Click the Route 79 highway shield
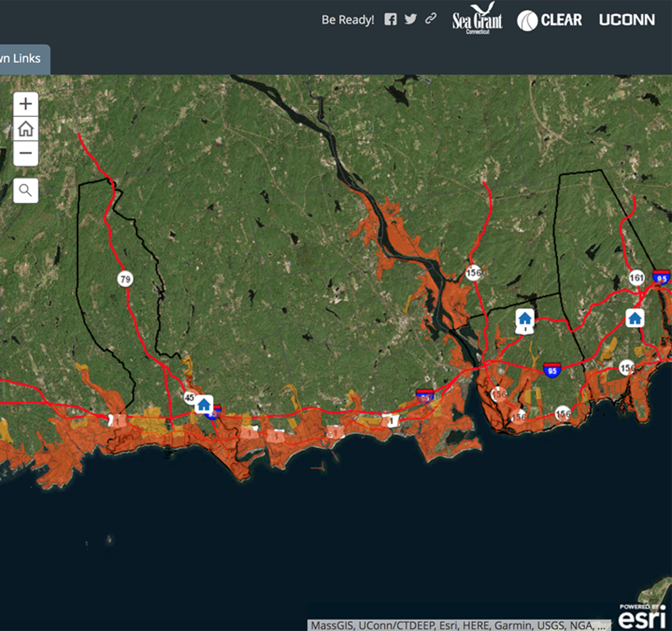 124,278
